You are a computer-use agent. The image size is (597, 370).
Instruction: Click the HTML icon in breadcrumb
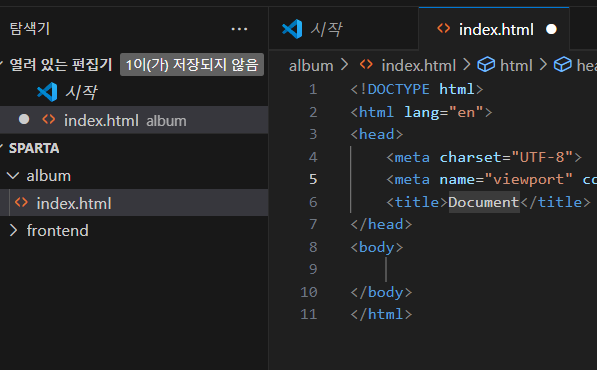click(367, 65)
